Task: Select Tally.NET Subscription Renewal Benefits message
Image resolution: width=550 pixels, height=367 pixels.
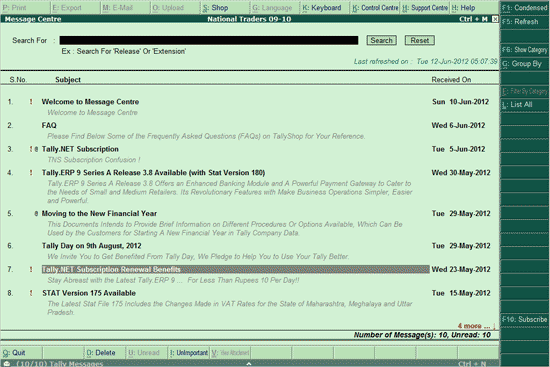Action: click(x=235, y=269)
